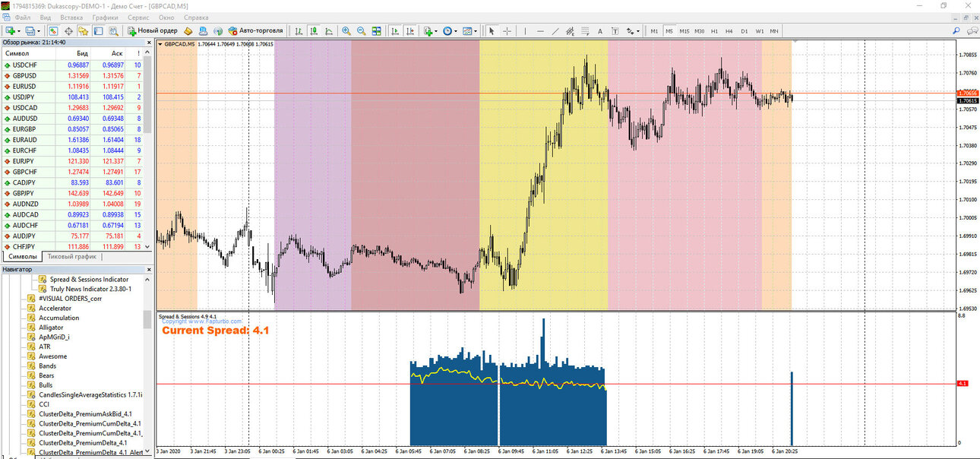The height and width of the screenshot is (459, 980).
Task: Select the cursor arrow tool
Action: [492, 30]
